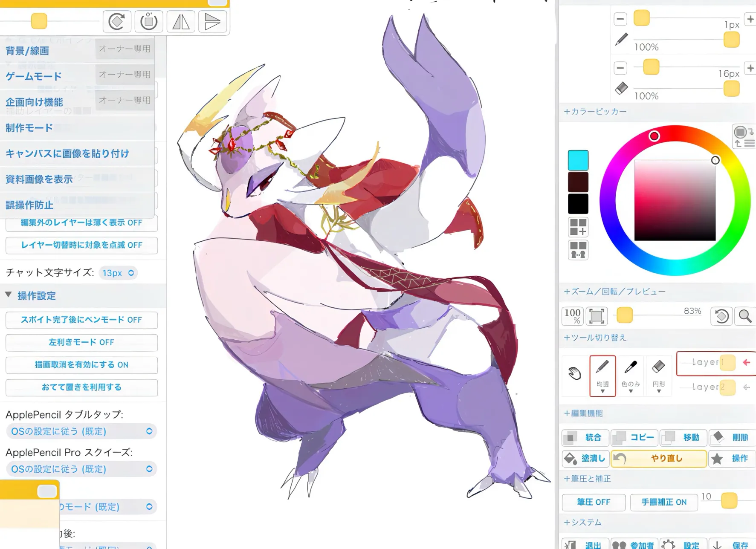Select Layer1 in the layer list
Screen dimensions: 756x549
[716, 363]
